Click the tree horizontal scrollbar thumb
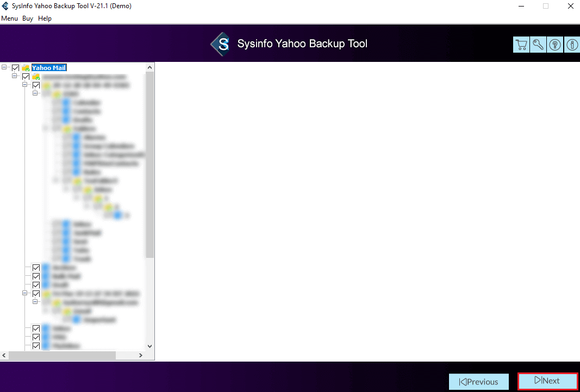 [x=62, y=355]
